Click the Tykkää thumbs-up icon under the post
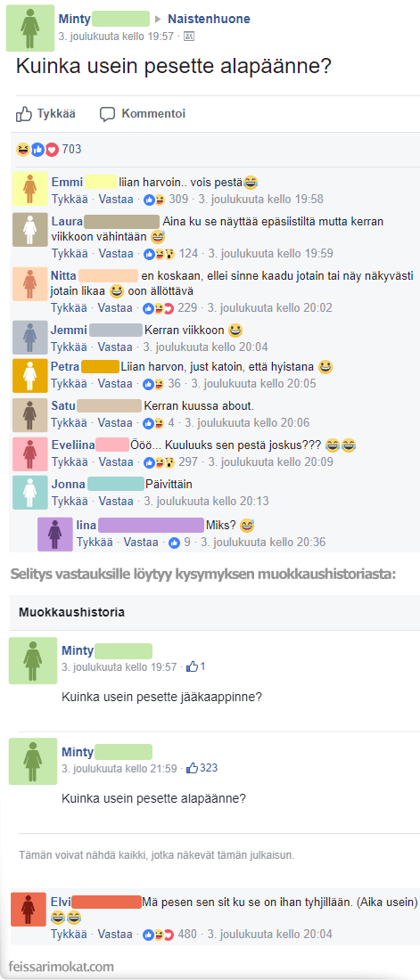420x980 pixels. click(x=24, y=114)
